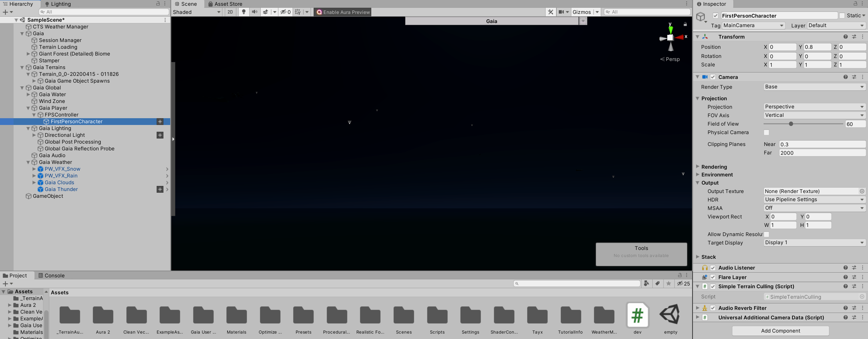Click Enable Aura Preview button
868x339 pixels.
coord(342,12)
